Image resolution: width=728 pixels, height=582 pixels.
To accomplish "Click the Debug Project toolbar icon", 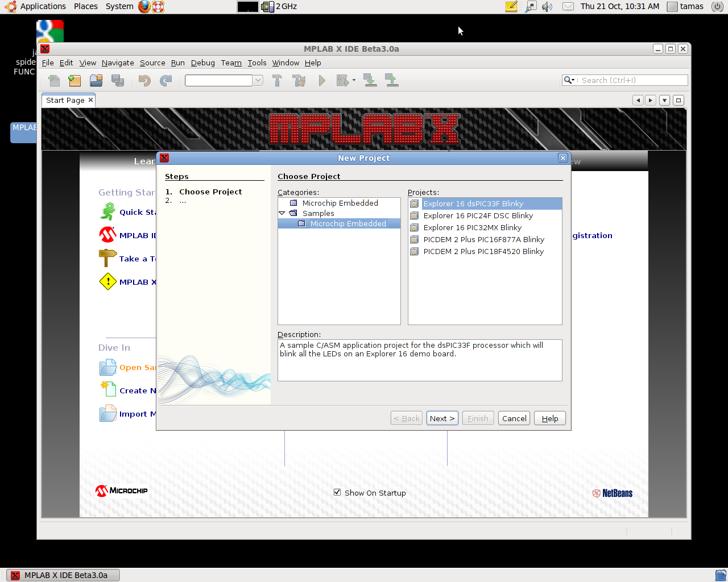I will [x=342, y=81].
